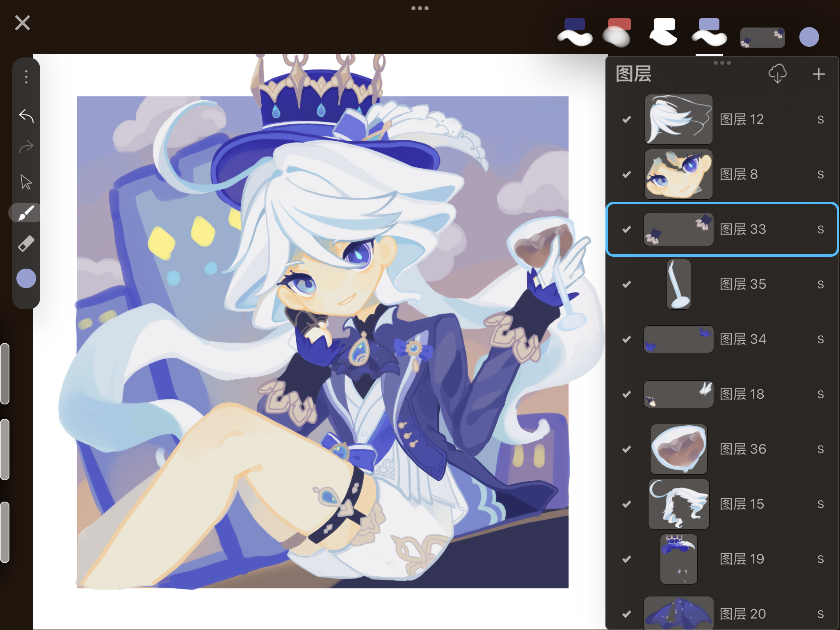Select the 图层 36 wine glass thumbnail
This screenshot has height=630, width=840.
(679, 449)
